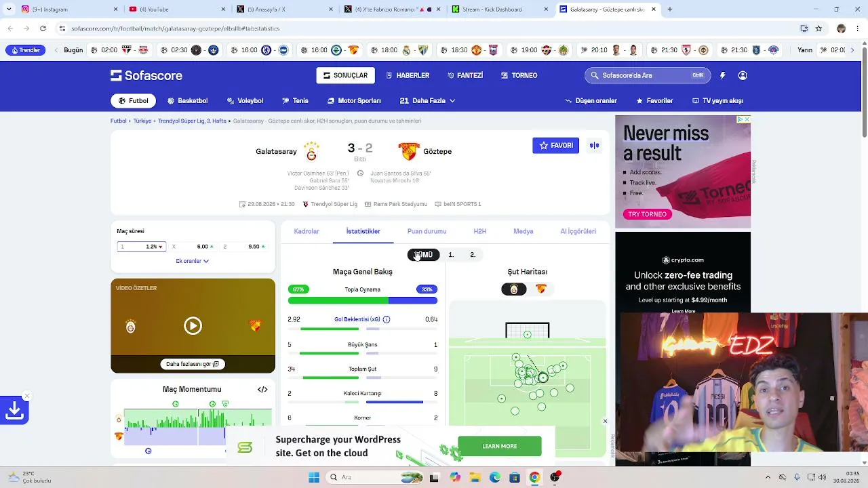Add match to favorites with FAVORİ
The image size is (868, 488).
[555, 145]
